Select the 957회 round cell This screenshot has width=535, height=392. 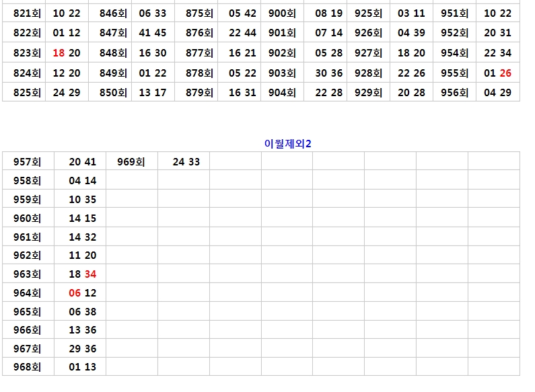(27, 161)
